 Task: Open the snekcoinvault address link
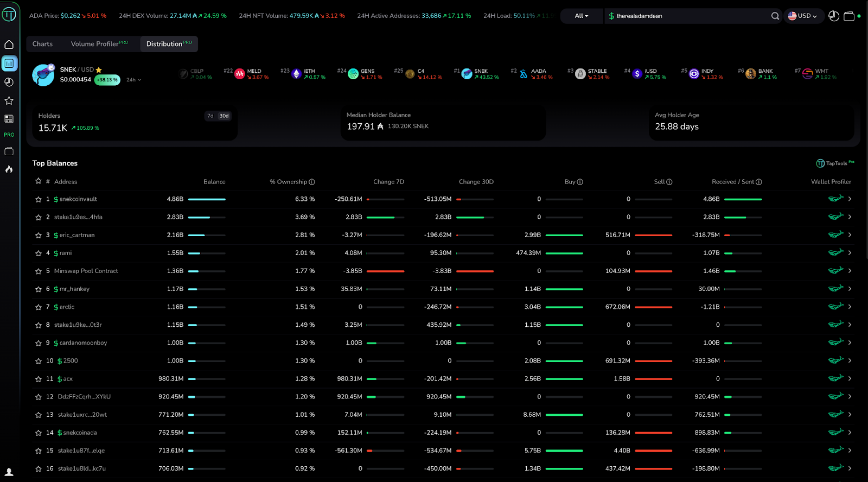[x=75, y=199]
